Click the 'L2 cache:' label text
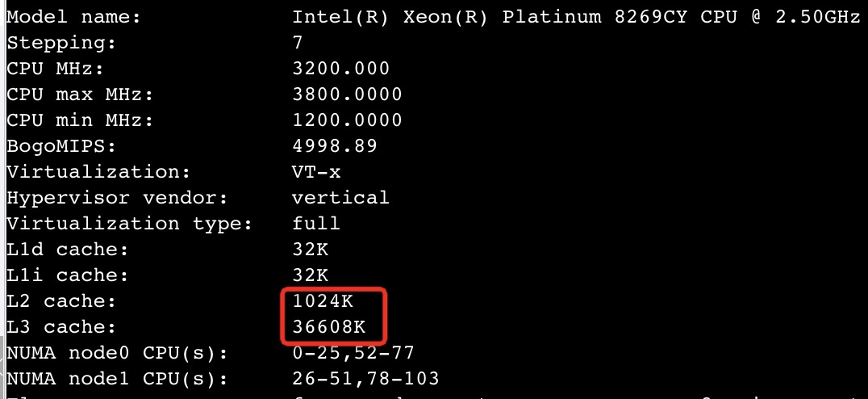Viewport: 868px width, 399px height. (61, 301)
